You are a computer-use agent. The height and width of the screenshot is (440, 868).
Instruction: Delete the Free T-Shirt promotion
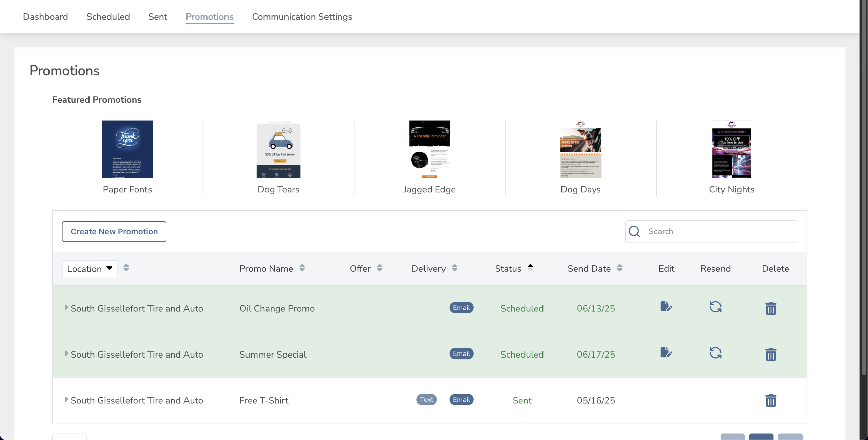(771, 401)
